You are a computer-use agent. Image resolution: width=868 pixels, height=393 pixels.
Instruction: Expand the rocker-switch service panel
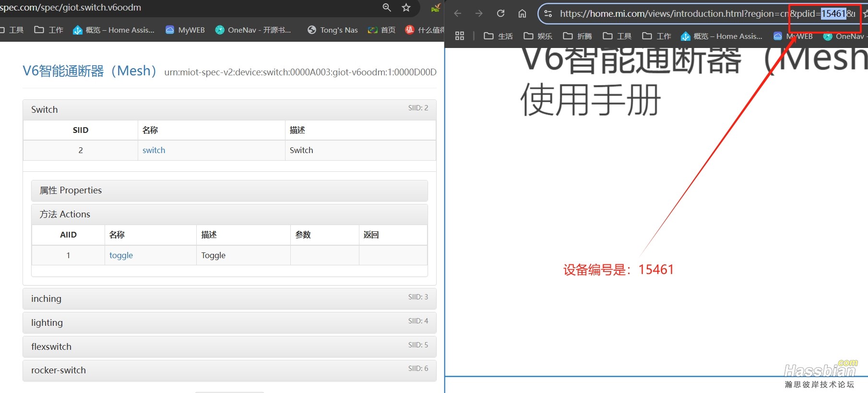[229, 370]
